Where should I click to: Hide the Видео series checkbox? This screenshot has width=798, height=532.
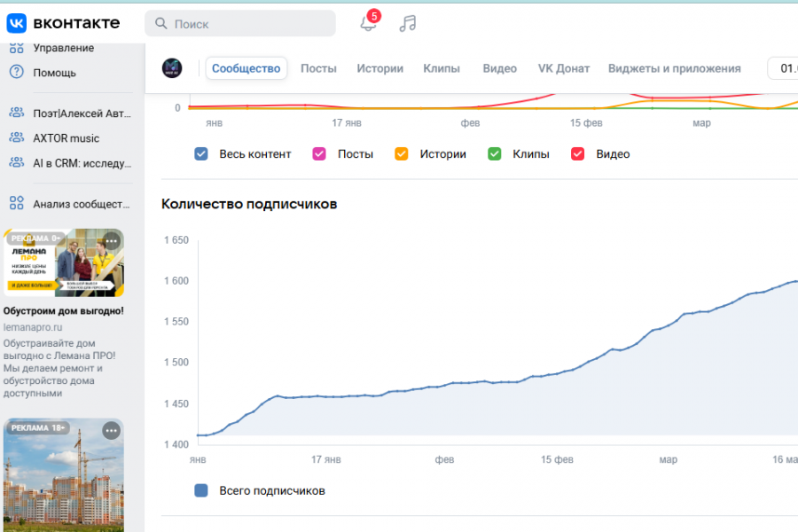[x=578, y=154]
